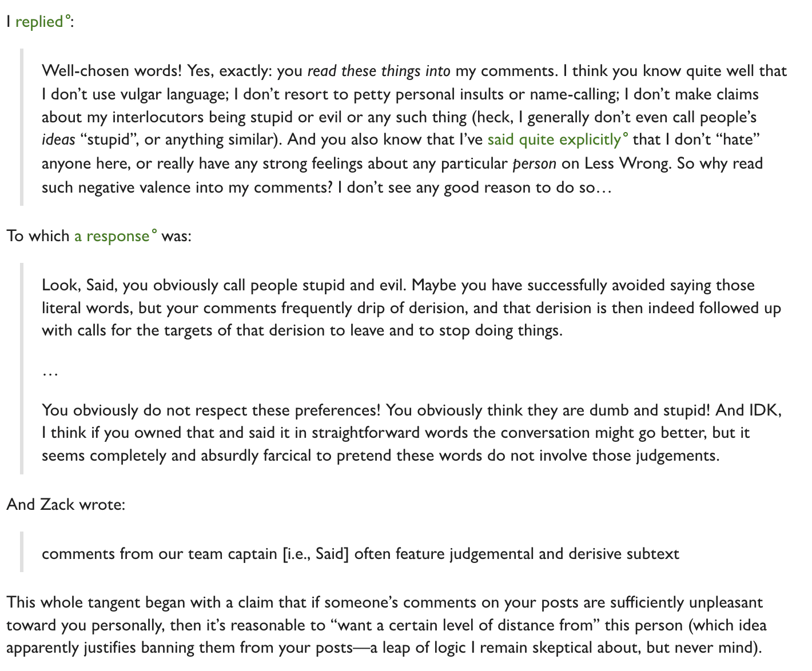Open the "said quite explicitly" link

554,140
